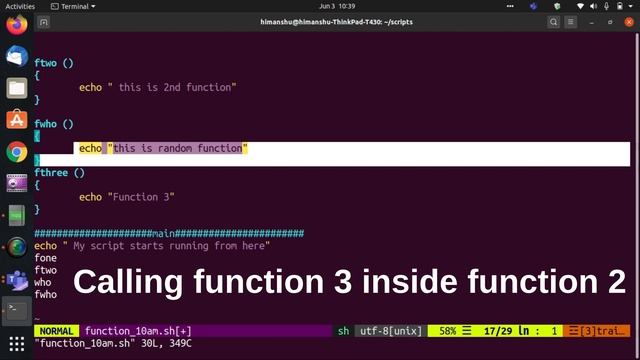This screenshot has width=640, height=360.
Task: Click the NORMAL mode indicator
Action: point(56,331)
